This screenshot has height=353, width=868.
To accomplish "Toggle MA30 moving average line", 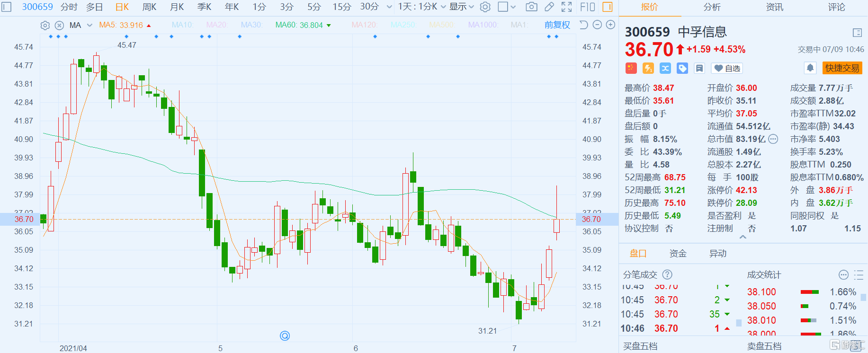I will point(251,25).
